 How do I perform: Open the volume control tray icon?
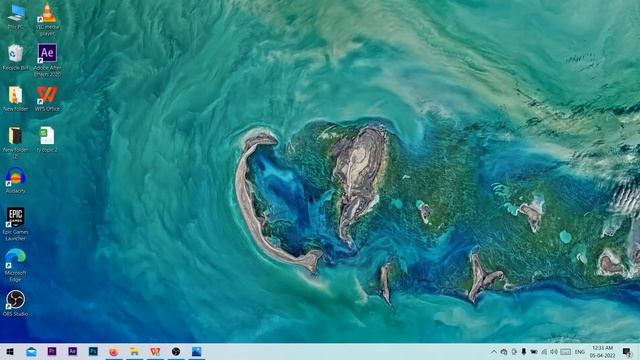pyautogui.click(x=554, y=351)
